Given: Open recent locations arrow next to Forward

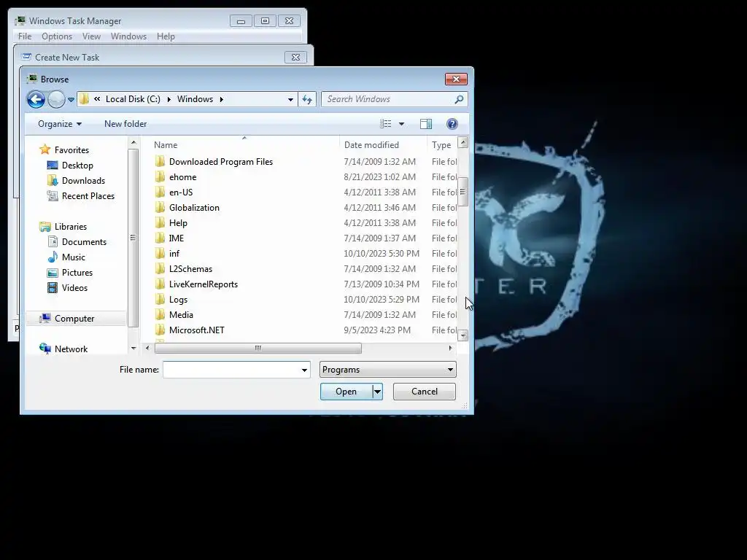Looking at the screenshot, I should 71,99.
